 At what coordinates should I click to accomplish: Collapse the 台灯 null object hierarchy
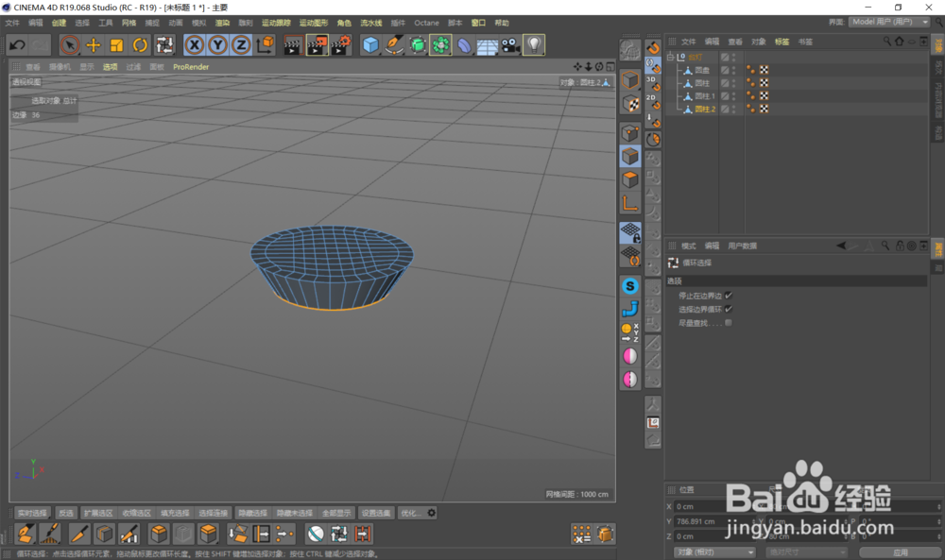(670, 58)
